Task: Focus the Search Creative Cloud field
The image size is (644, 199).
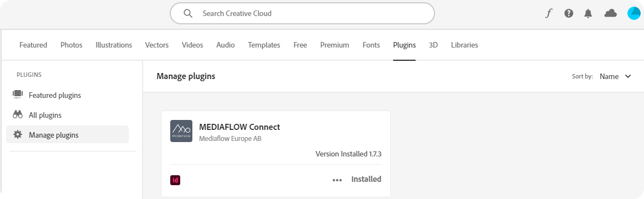Action: [302, 13]
